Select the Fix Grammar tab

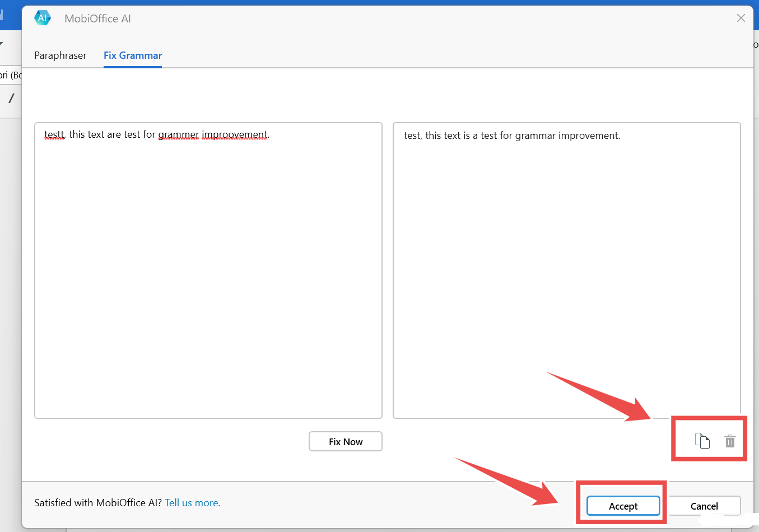[133, 55]
